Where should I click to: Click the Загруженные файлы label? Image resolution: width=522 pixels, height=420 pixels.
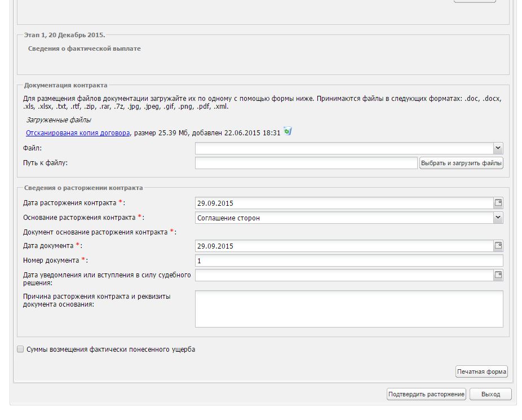click(x=58, y=120)
